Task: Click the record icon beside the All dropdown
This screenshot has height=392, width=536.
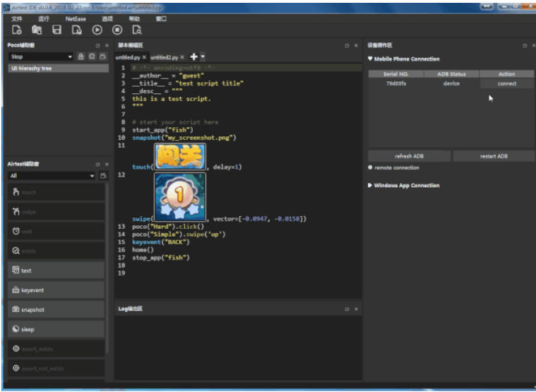Action: point(103,176)
